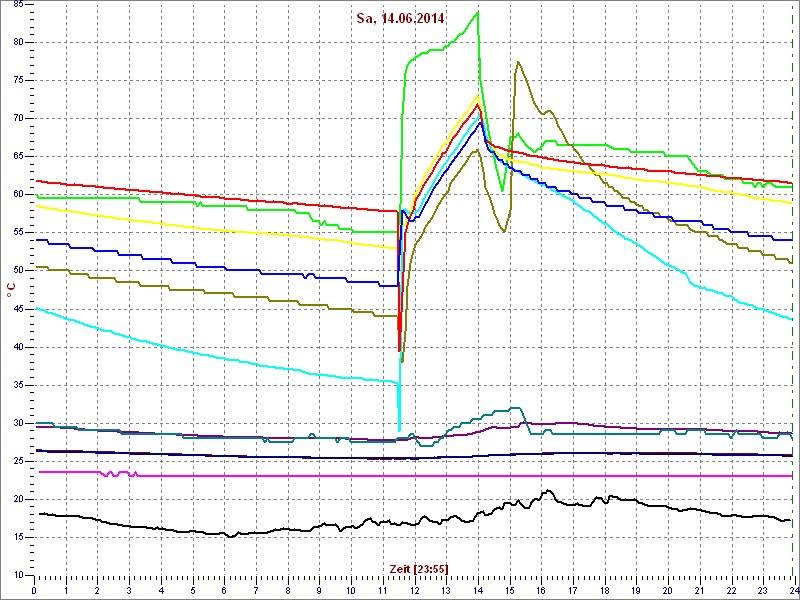Image resolution: width=800 pixels, height=600 pixels.
Task: Select the 15 label on the temperature axis
Action: [19, 537]
